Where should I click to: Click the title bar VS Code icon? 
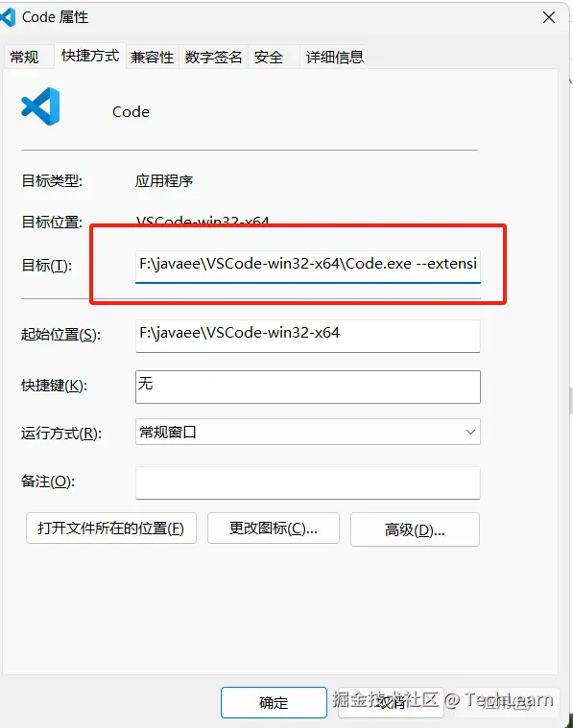(x=8, y=17)
